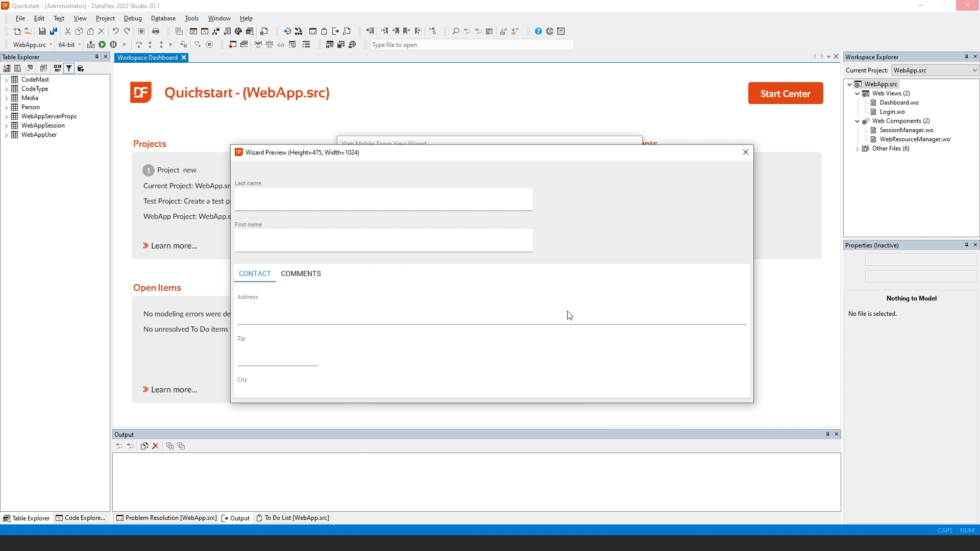The height and width of the screenshot is (551, 980).
Task: Pin the Output panel
Action: pos(828,434)
